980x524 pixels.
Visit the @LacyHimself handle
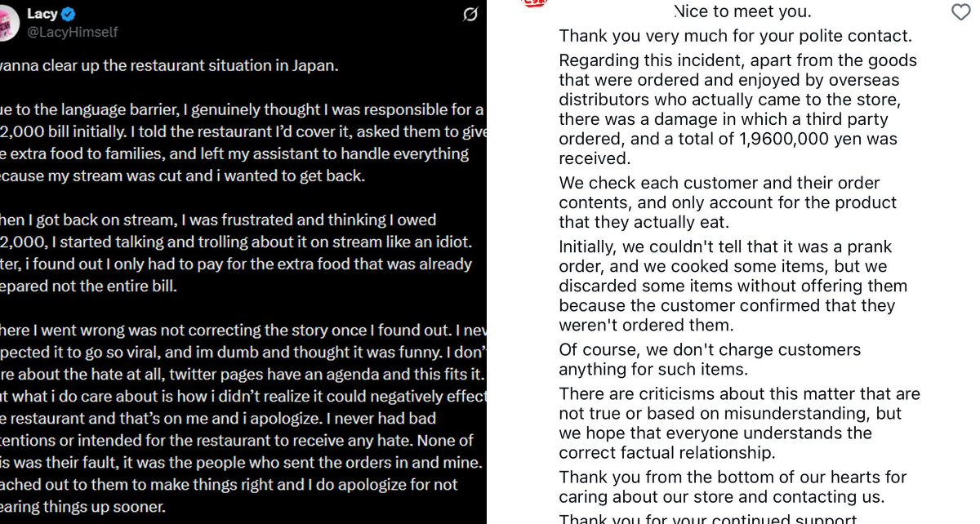(72, 32)
